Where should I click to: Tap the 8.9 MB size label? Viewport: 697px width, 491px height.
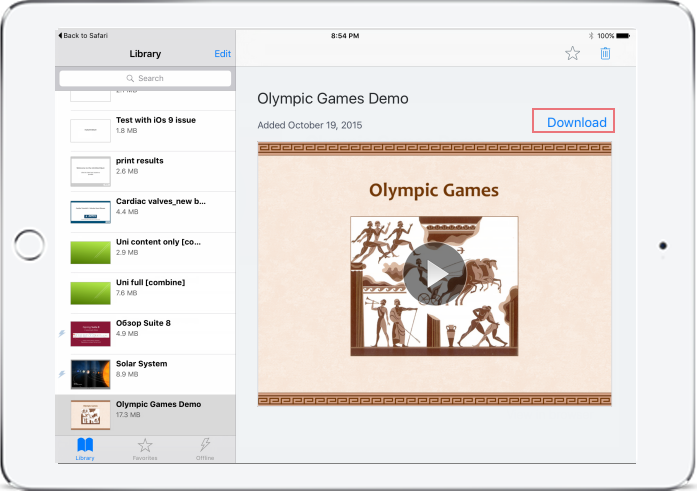[127, 374]
